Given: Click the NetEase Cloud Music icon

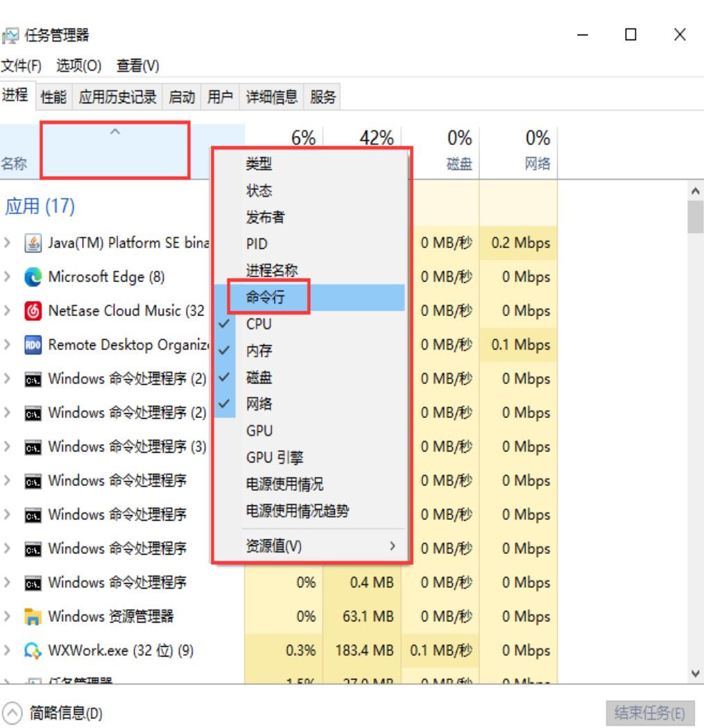Looking at the screenshot, I should point(33,311).
